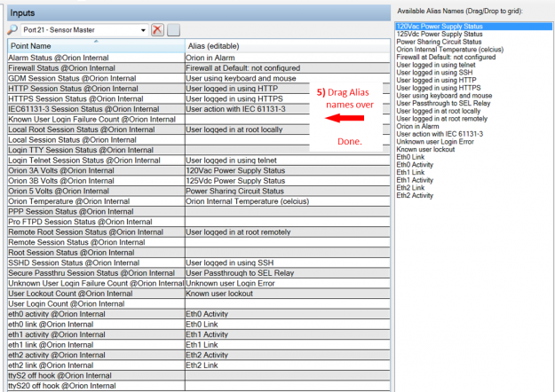Click alias cell for Local Root Session Status

pos(288,129)
